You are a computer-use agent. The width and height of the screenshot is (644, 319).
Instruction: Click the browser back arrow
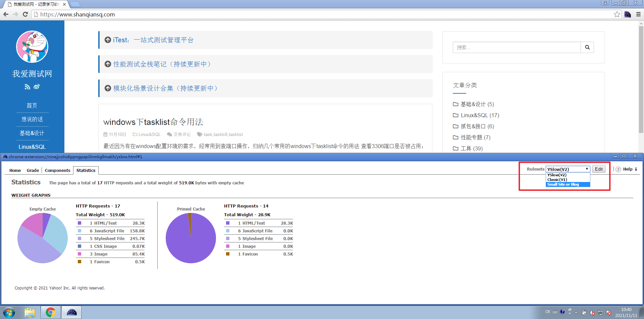(x=6, y=14)
